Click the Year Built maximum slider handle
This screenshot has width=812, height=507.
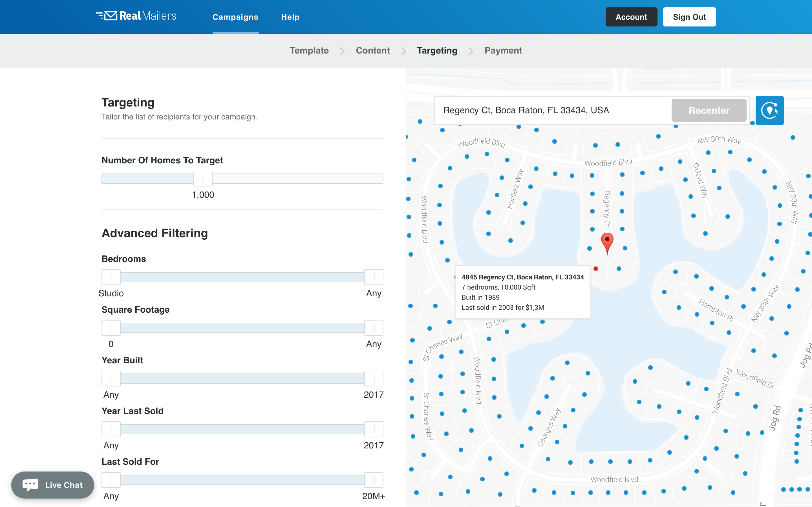374,379
